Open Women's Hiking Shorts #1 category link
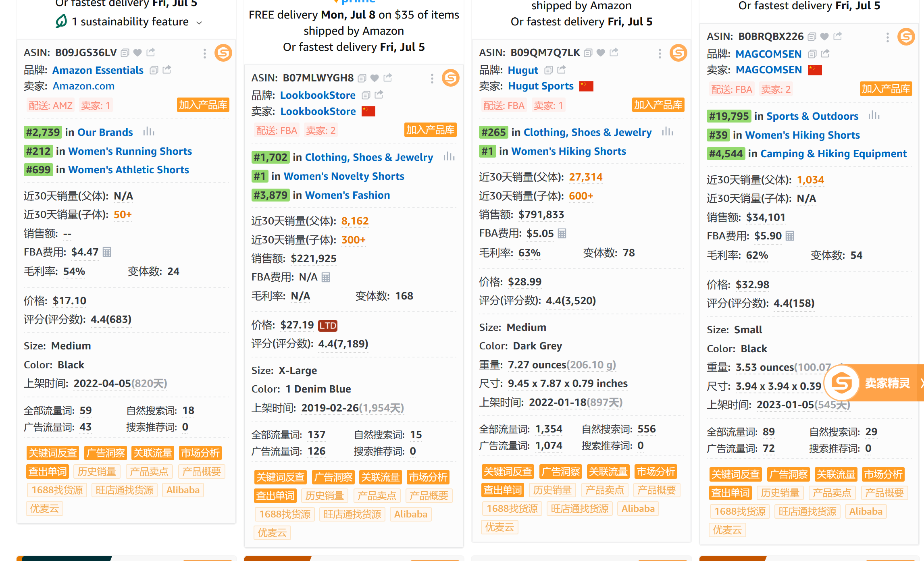The height and width of the screenshot is (561, 924). click(568, 151)
